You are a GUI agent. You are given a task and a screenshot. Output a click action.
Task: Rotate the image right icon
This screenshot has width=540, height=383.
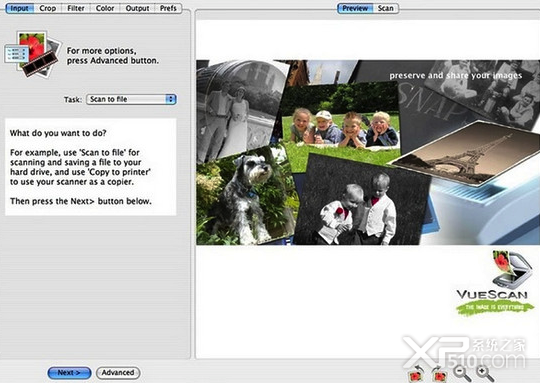pyautogui.click(x=439, y=374)
